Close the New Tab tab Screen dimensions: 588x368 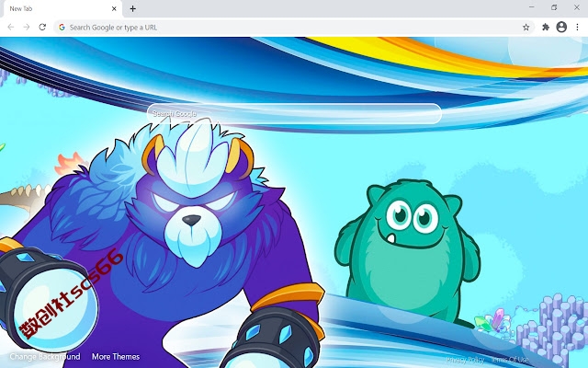point(114,8)
